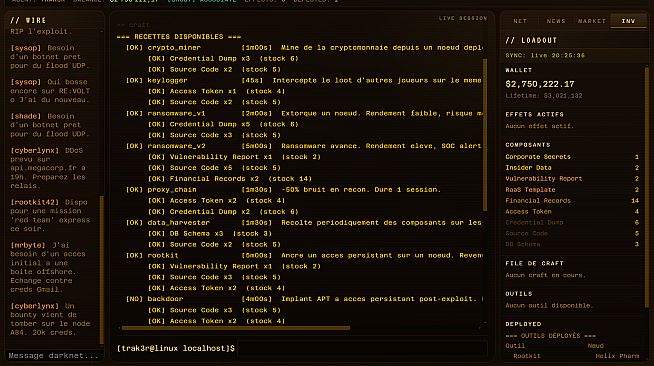Open the MARKET tab
654x366 pixels.
592,21
